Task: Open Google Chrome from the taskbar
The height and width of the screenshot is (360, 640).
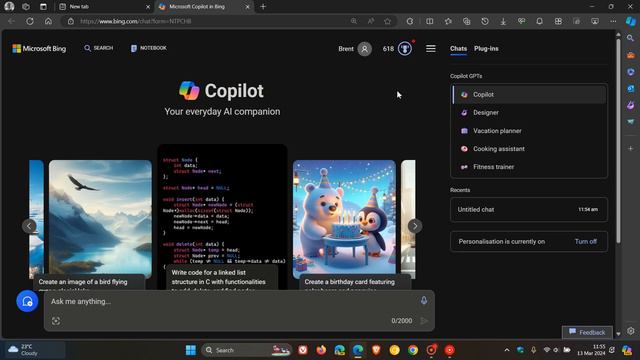Action: tap(413, 350)
